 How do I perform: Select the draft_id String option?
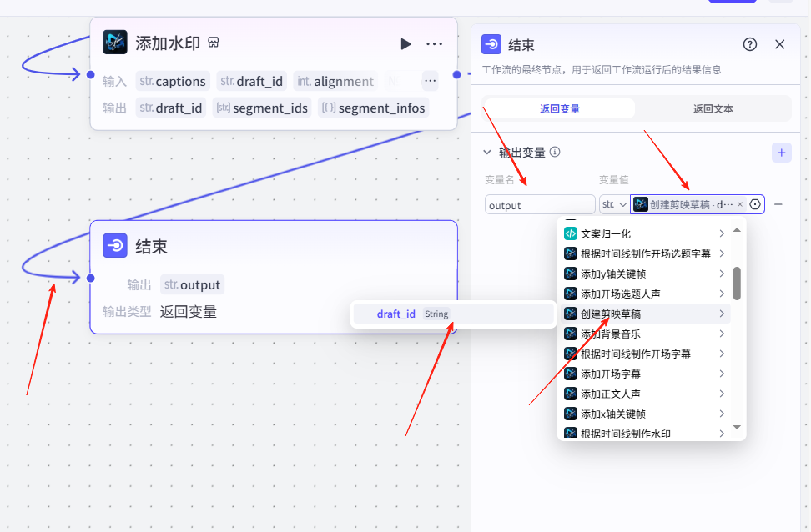pos(453,314)
